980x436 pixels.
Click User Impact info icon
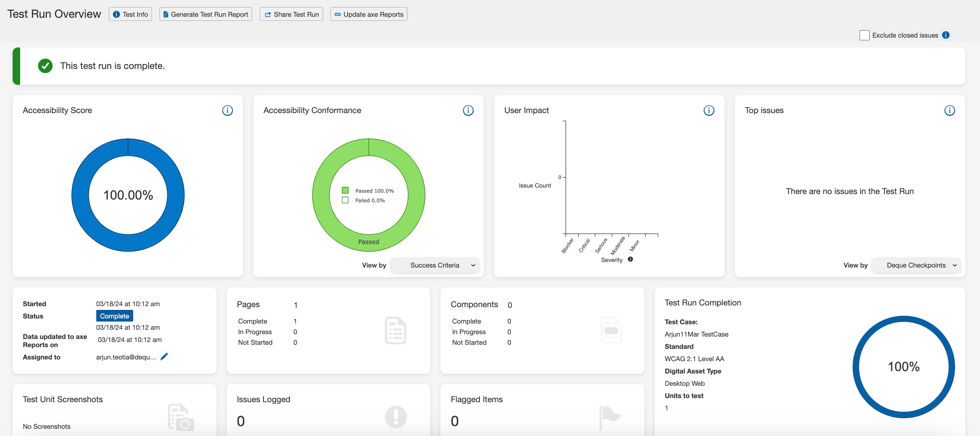709,110
